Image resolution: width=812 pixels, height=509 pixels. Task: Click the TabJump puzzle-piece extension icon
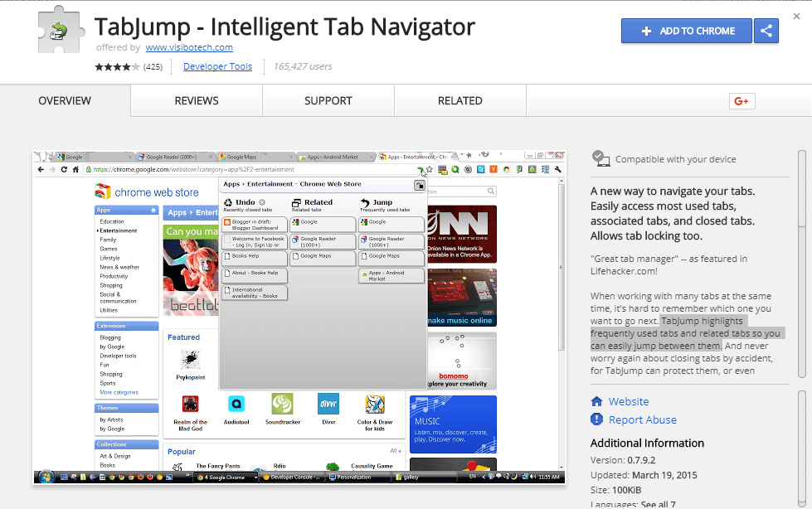(x=61, y=30)
